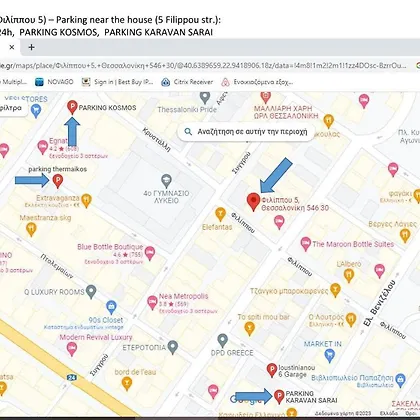Click the ΕΤΕΡΟΤΟΠΙΑ marker
The image size is (420, 420).
pyautogui.click(x=172, y=347)
